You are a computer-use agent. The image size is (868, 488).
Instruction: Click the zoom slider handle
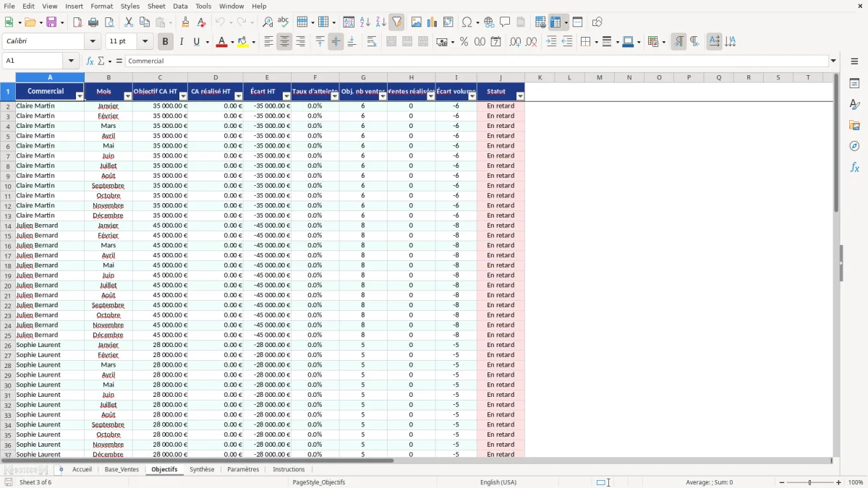pyautogui.click(x=810, y=482)
